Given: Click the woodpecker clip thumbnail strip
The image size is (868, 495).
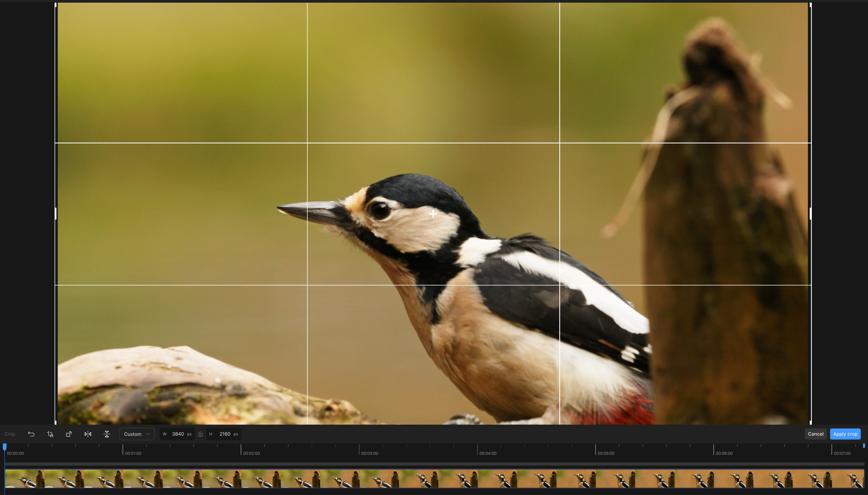Looking at the screenshot, I should coord(434,479).
